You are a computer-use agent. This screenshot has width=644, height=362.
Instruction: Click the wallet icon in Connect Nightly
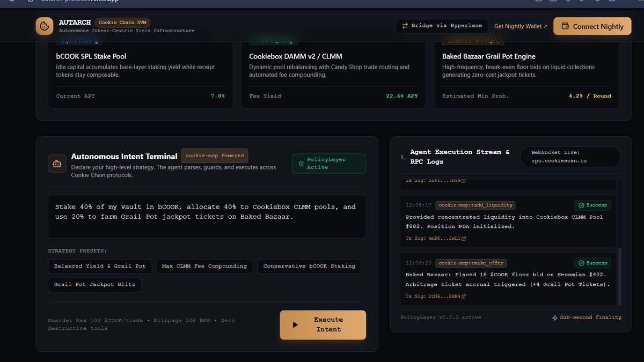[x=565, y=26]
